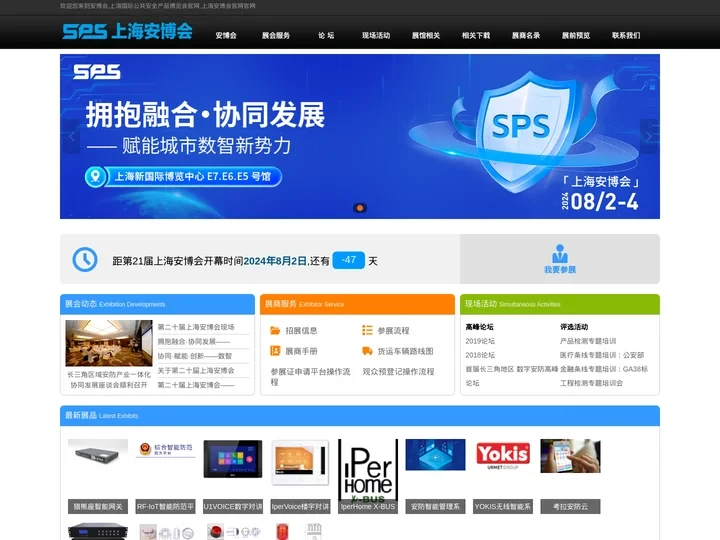Click the main 拥抱融合·协同发展 banner
This screenshot has height=540, width=720.
(360, 136)
